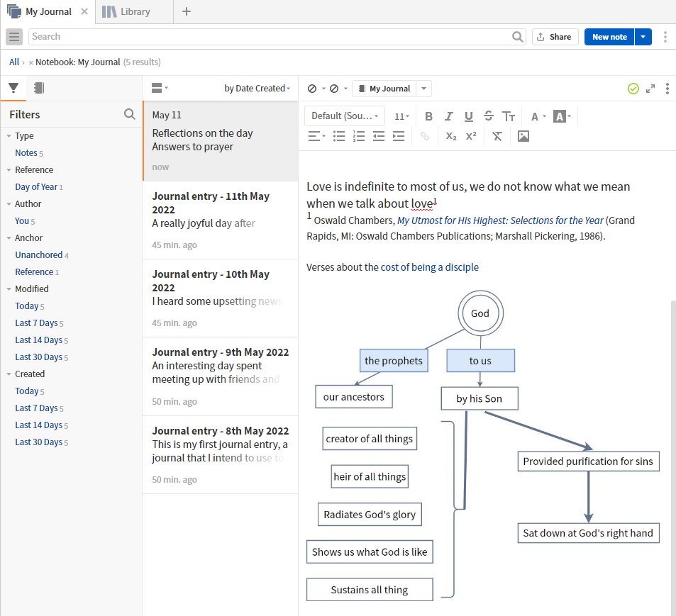Apply subscript formatting
This screenshot has width=676, height=616.
[451, 137]
